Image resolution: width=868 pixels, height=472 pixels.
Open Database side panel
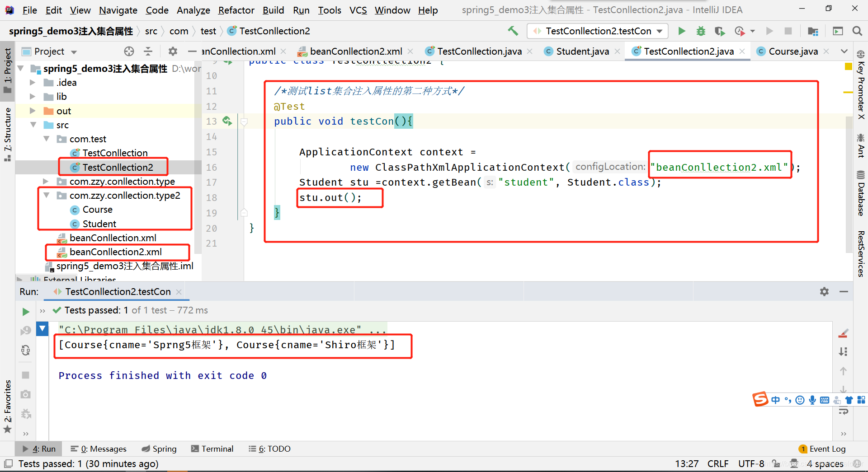[x=861, y=193]
